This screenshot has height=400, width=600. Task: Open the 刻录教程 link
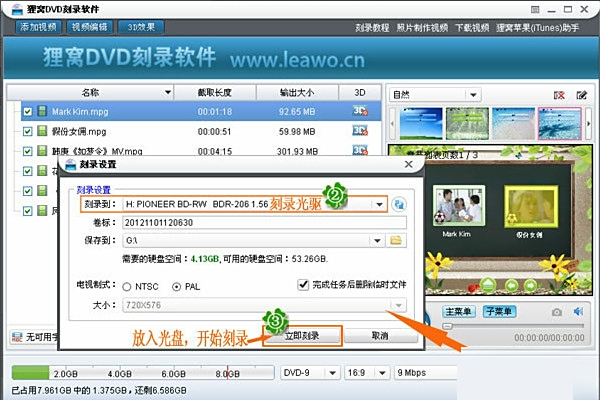[x=372, y=28]
